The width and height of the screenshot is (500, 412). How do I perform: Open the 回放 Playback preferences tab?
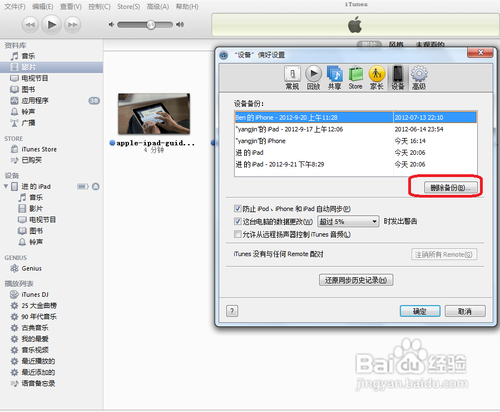[313, 78]
